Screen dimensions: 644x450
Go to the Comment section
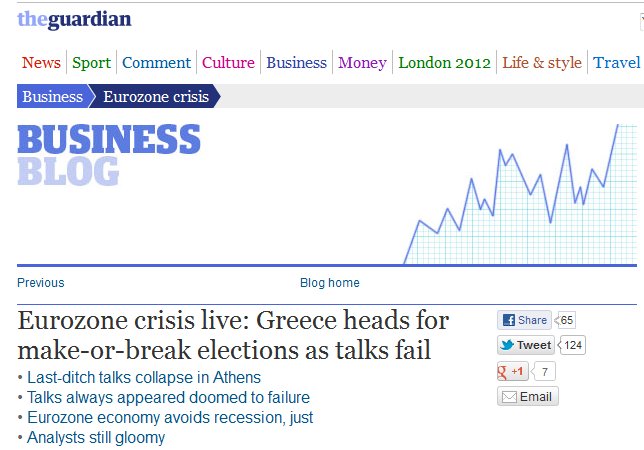click(x=156, y=63)
